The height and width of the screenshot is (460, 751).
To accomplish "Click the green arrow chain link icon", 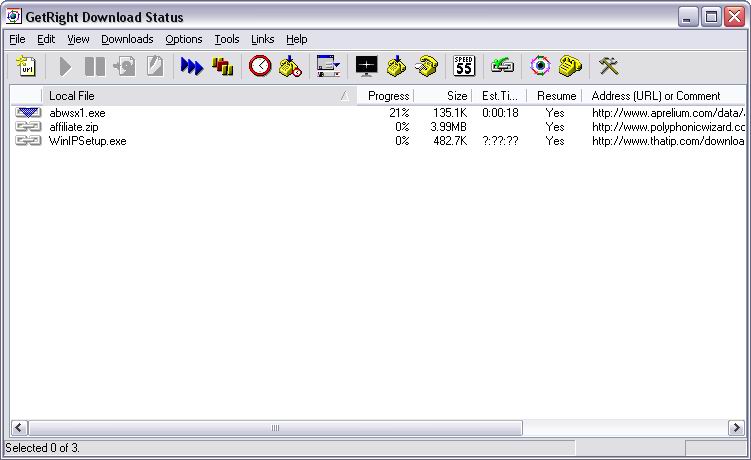I will (x=502, y=65).
